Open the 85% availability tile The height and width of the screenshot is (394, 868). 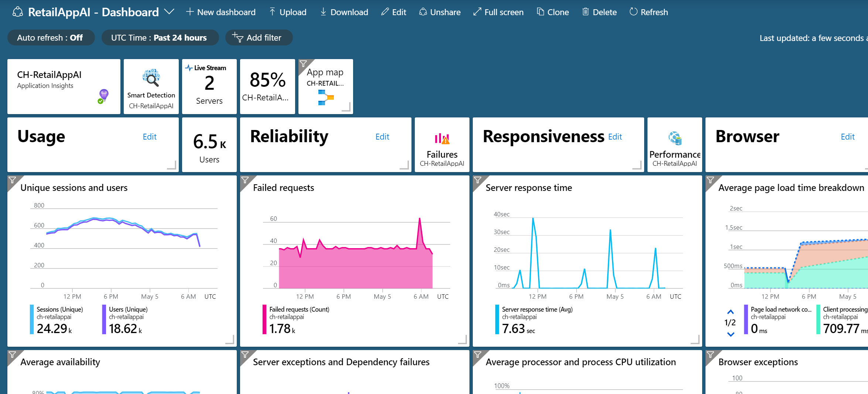267,86
